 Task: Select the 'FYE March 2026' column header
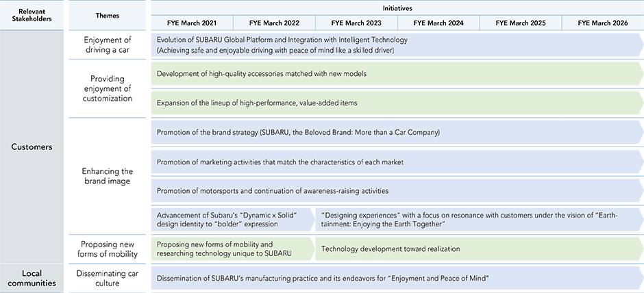pyautogui.click(x=602, y=23)
